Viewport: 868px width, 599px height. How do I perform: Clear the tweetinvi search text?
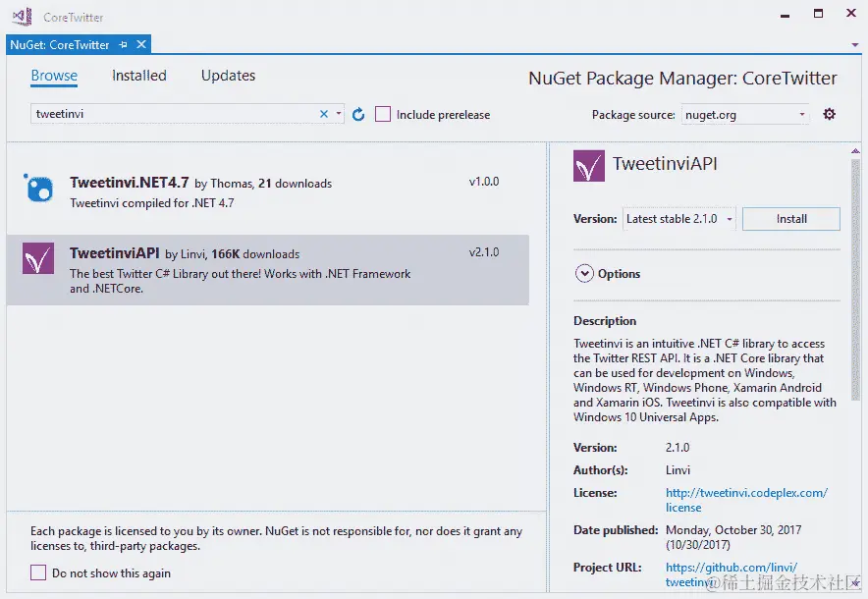324,114
